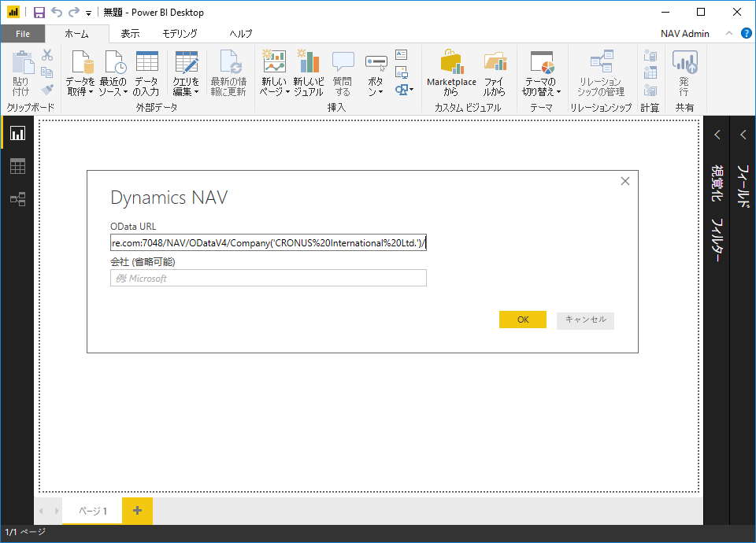
Task: Select the ヘルプ ribbon tab
Action: pos(241,34)
